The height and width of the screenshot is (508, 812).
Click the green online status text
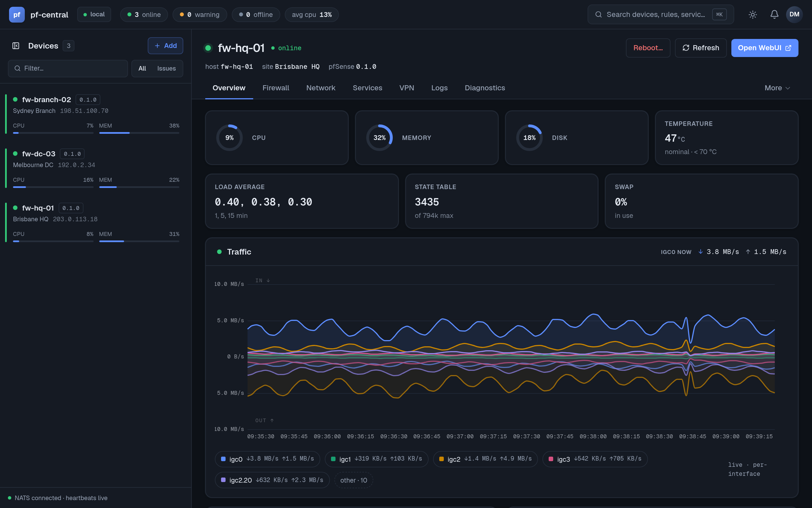click(x=290, y=48)
